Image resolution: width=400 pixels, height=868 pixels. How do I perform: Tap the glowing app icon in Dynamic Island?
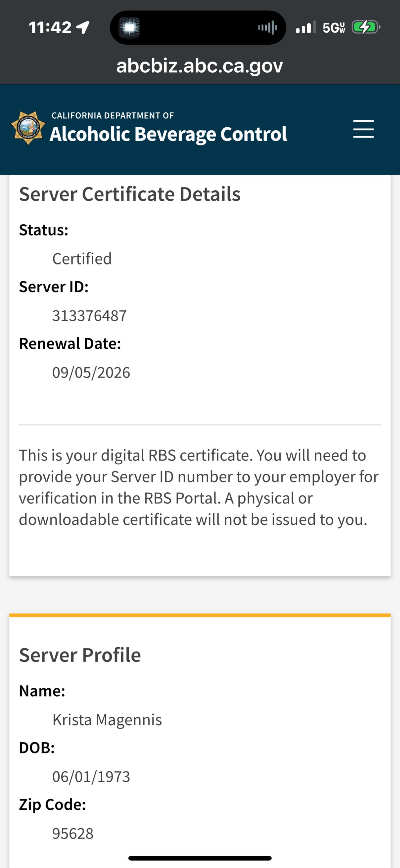coord(129,27)
